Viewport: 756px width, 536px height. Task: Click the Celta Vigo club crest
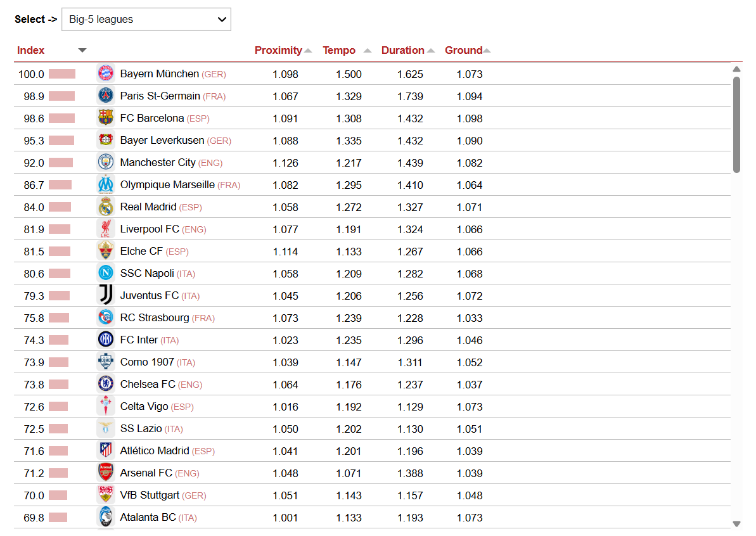[106, 406]
